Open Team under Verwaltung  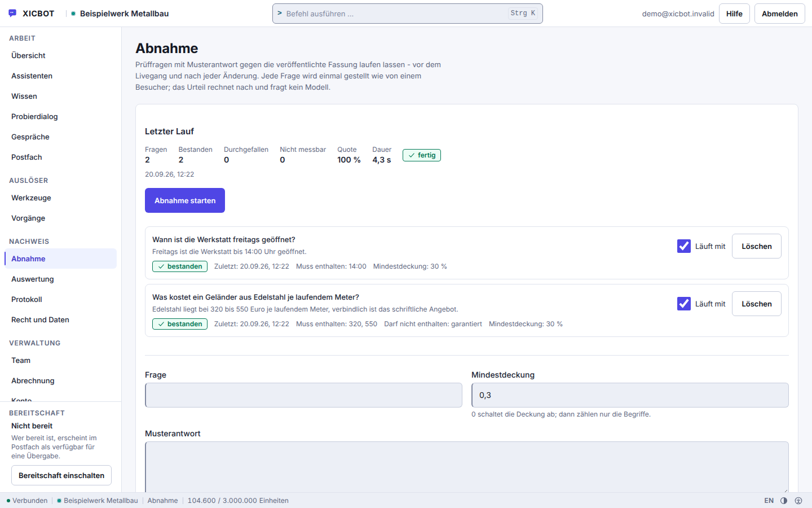coord(60,360)
